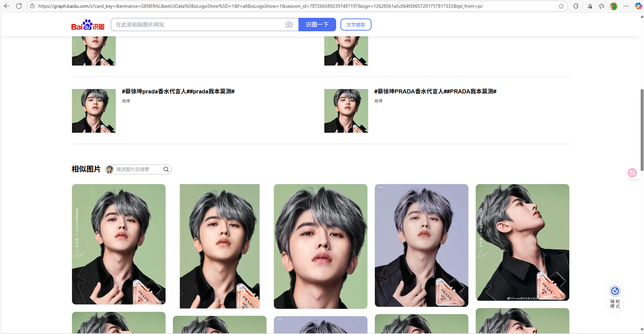Click the scrollbar up arrow
The width and height of the screenshot is (644, 334).
pyautogui.click(x=642, y=16)
